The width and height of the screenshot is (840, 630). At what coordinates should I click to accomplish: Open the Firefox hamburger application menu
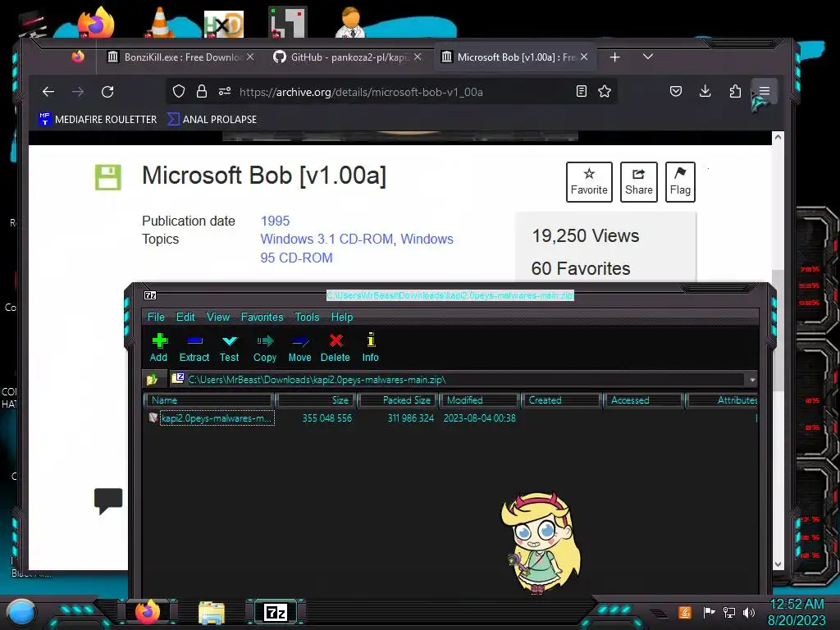tap(765, 92)
